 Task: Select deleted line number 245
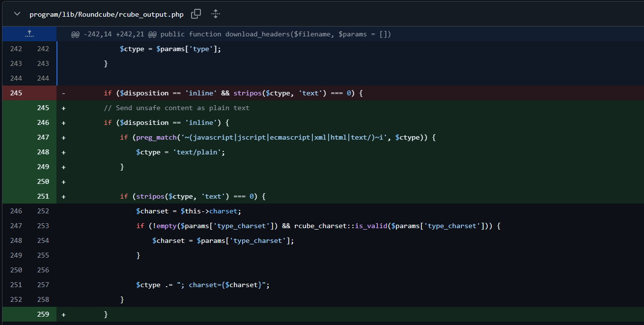(16, 93)
